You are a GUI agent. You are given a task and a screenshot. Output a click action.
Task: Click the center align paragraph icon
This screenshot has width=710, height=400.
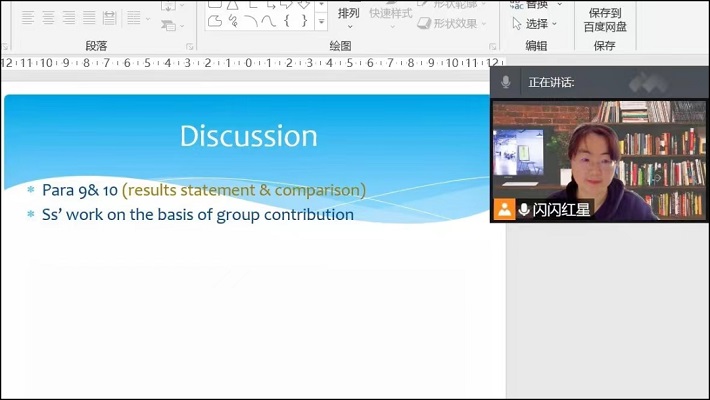pos(48,18)
